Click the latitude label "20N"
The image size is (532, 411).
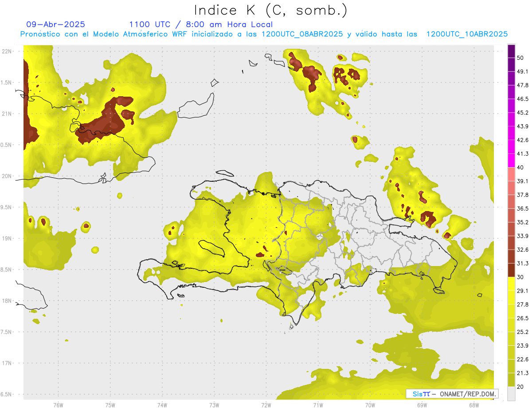(x=7, y=176)
